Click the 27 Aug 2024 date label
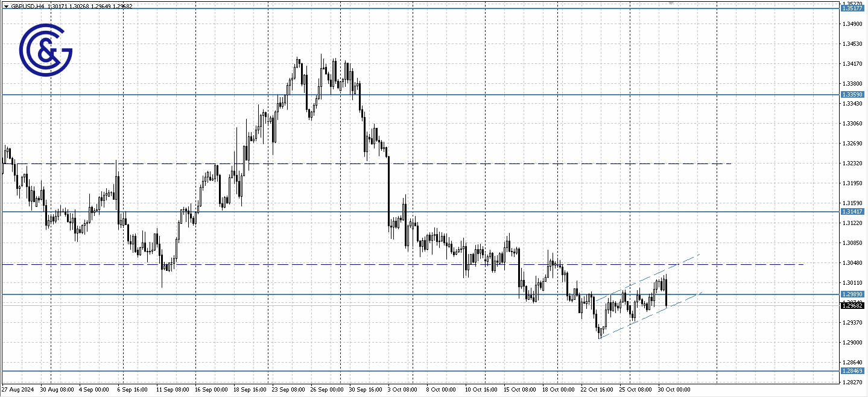Image resolution: width=868 pixels, height=397 pixels. pyautogui.click(x=17, y=390)
